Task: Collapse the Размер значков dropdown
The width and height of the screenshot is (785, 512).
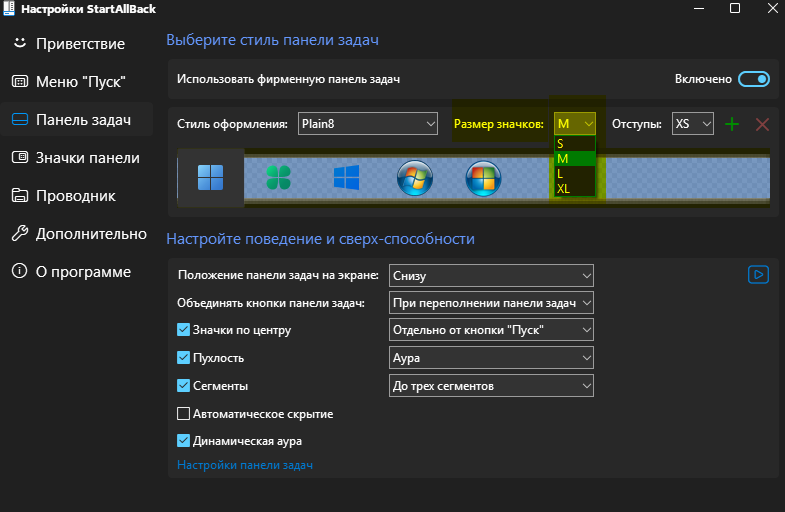Action: [x=575, y=124]
